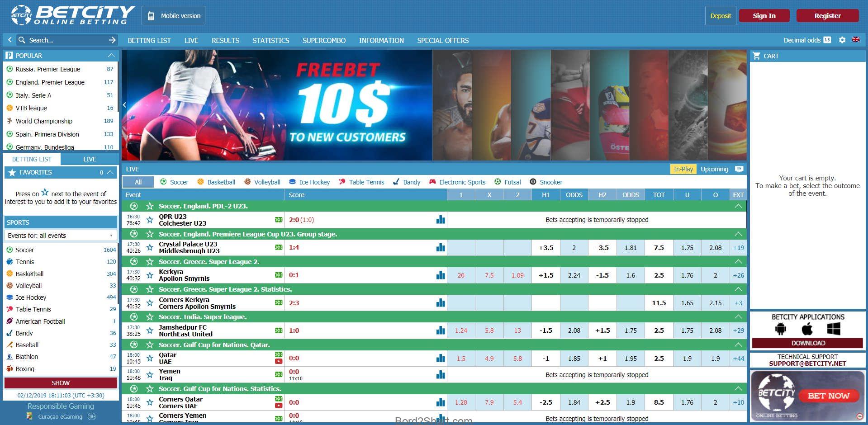Click the Register button
Image resolution: width=868 pixels, height=425 pixels.
point(827,16)
